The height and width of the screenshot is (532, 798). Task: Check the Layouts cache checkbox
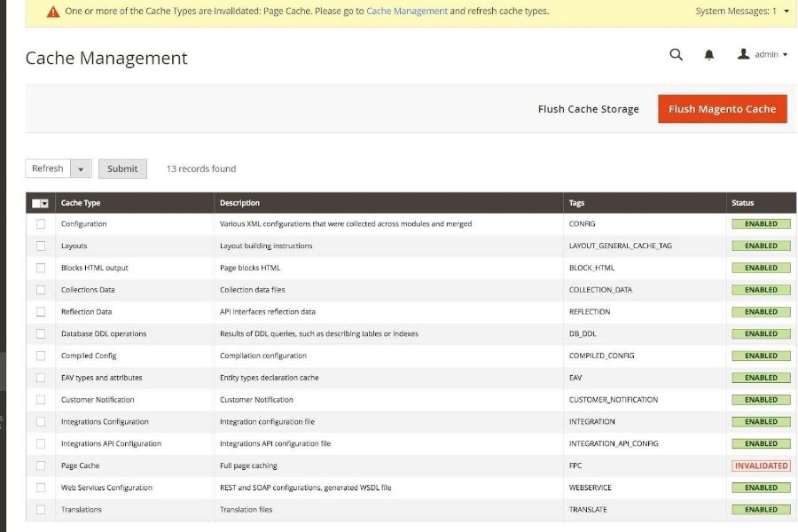[41, 246]
